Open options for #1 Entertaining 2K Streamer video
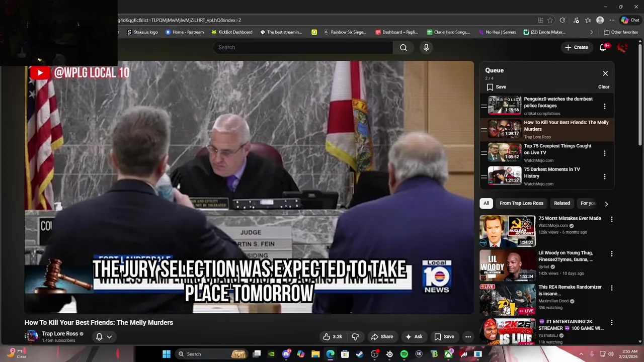 (612, 322)
